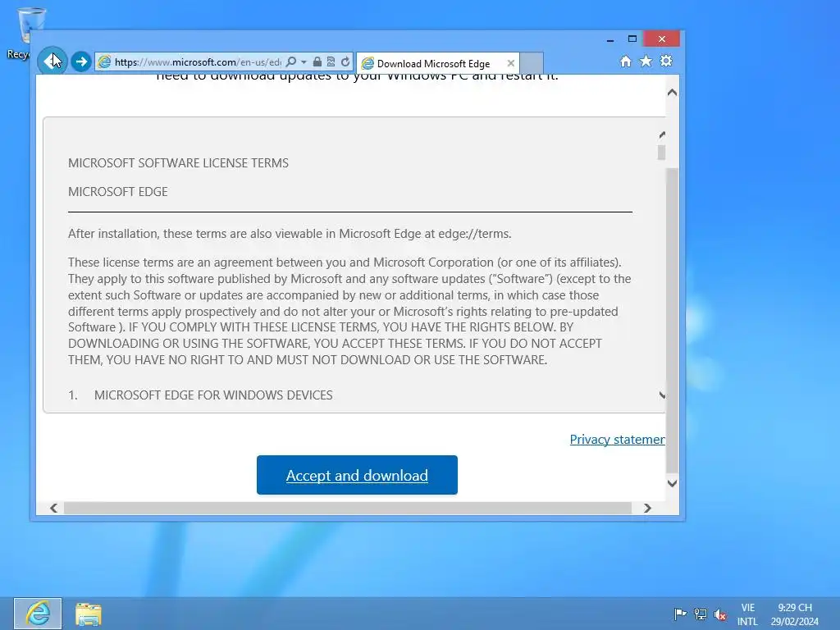The image size is (840, 630).
Task: Click the page scrollbar down arrow
Action: [673, 483]
